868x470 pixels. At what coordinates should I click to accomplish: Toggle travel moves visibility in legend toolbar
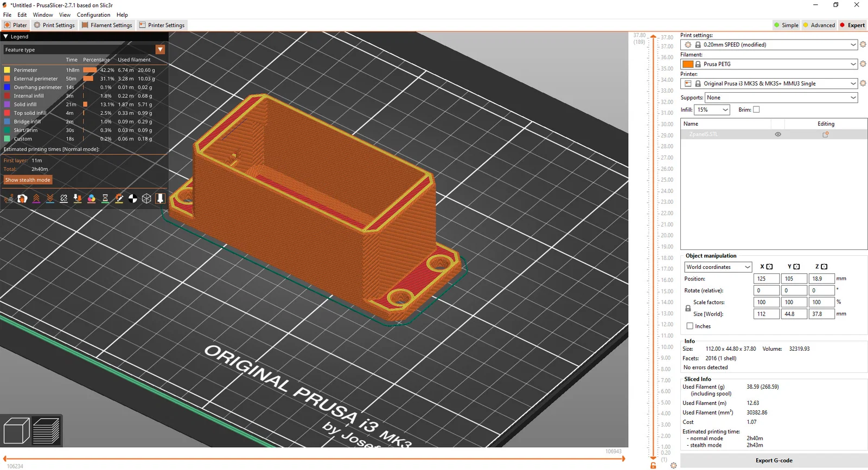pos(9,198)
